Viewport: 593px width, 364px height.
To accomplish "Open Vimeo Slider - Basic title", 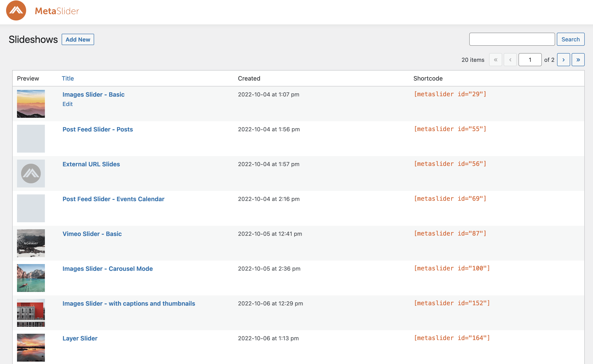I will point(92,234).
